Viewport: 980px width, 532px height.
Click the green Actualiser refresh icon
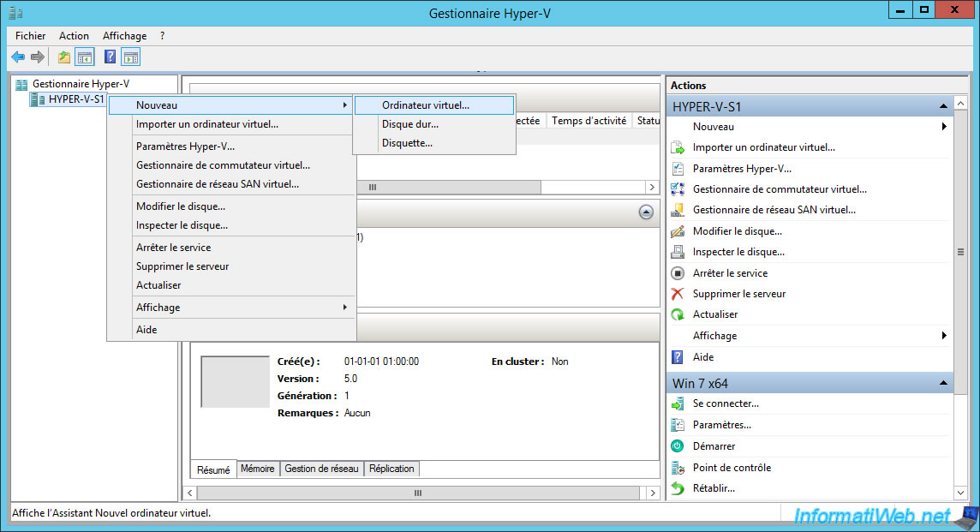[678, 314]
